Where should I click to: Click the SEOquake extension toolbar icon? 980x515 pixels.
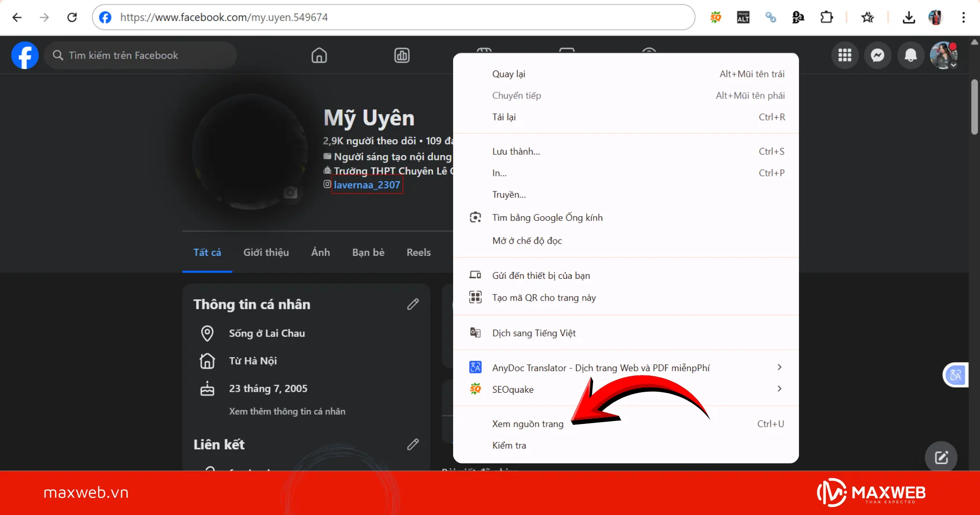tap(715, 18)
